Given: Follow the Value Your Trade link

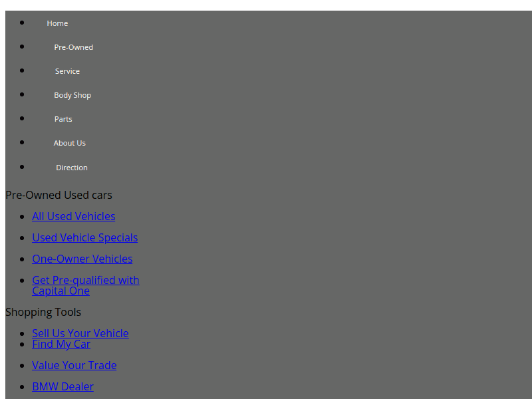Looking at the screenshot, I should tap(74, 365).
